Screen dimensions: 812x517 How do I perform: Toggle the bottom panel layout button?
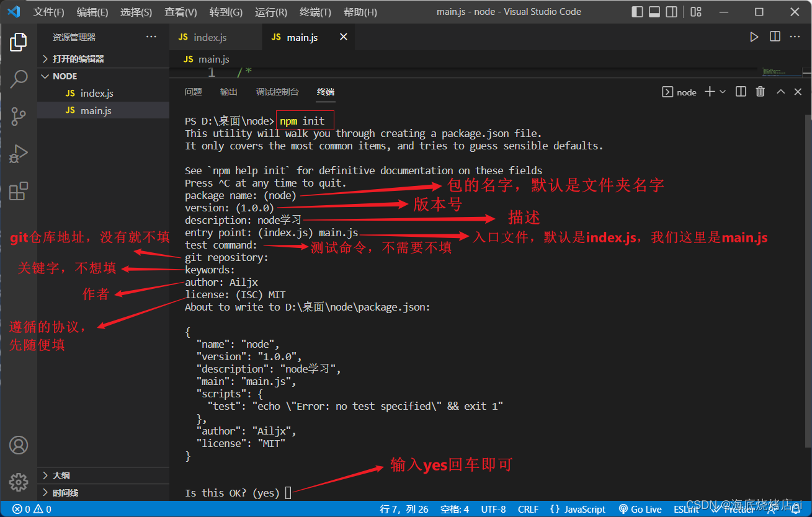coord(654,12)
